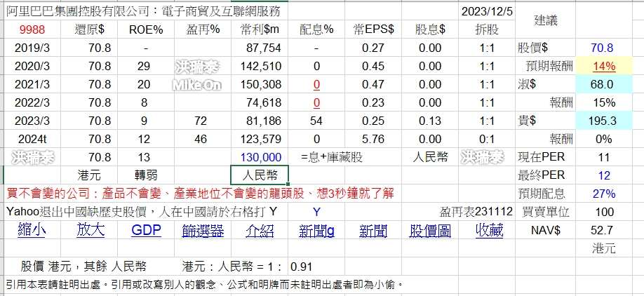Select the company title cell 阿里巴巴集團控股有限公司
The image size is (644, 296).
143,11
